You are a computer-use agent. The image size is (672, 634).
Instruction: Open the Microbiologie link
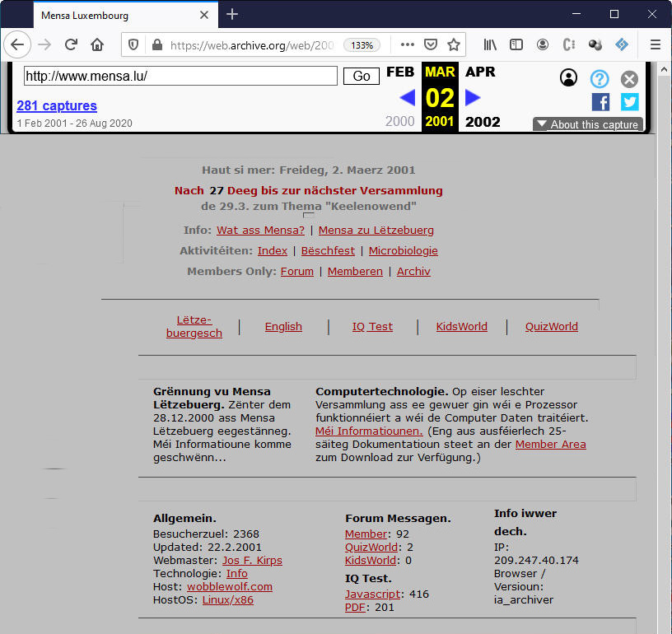(x=404, y=250)
